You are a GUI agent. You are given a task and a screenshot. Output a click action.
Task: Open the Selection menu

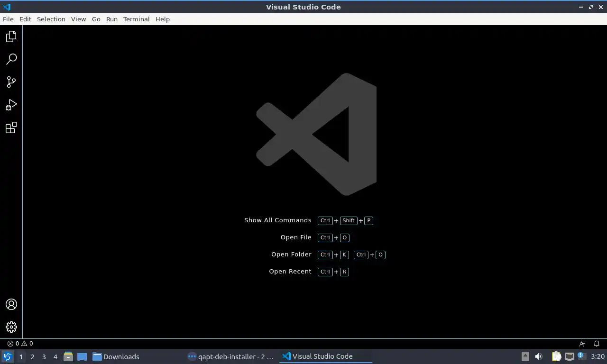click(x=51, y=19)
